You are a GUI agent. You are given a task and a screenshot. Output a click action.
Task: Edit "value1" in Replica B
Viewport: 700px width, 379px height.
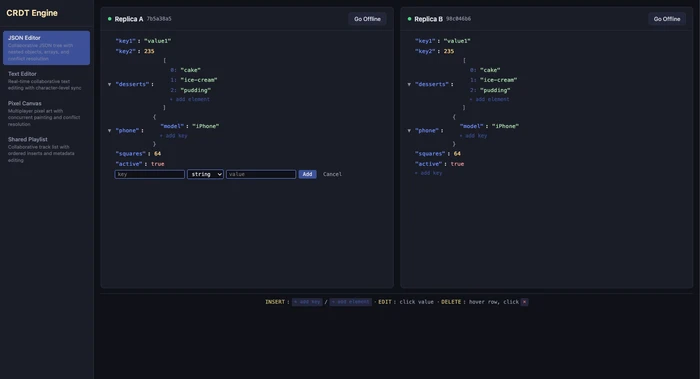coord(457,41)
